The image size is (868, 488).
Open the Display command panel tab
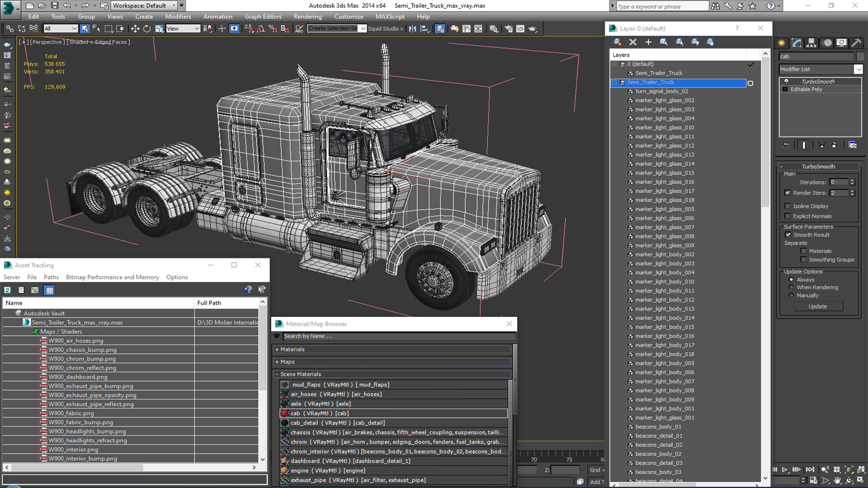[841, 43]
